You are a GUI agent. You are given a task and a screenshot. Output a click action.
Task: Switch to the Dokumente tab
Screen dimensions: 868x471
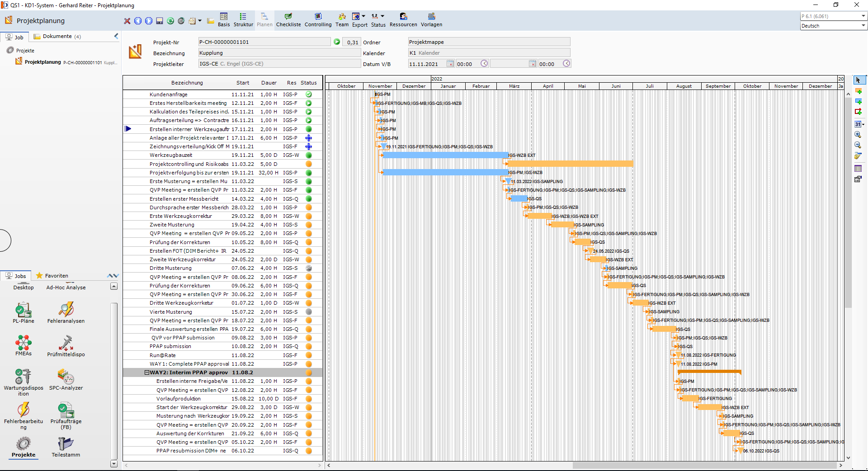tap(57, 37)
